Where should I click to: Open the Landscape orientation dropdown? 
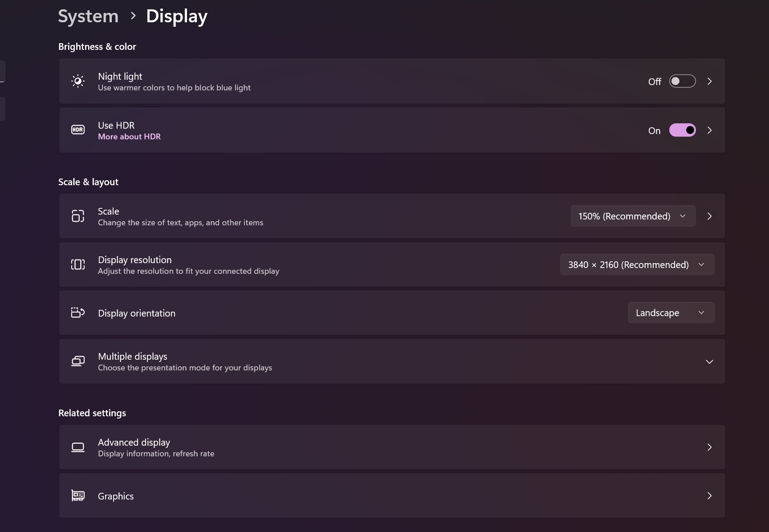tap(671, 313)
